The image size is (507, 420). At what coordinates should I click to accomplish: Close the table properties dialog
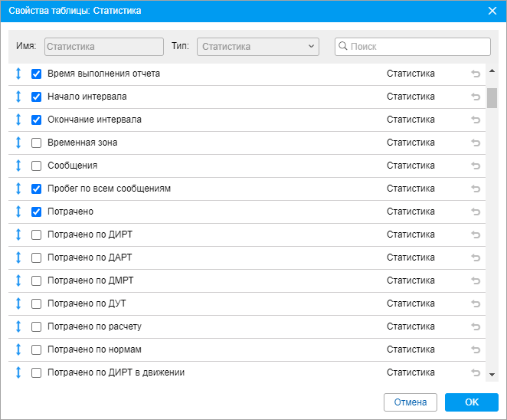(492, 11)
